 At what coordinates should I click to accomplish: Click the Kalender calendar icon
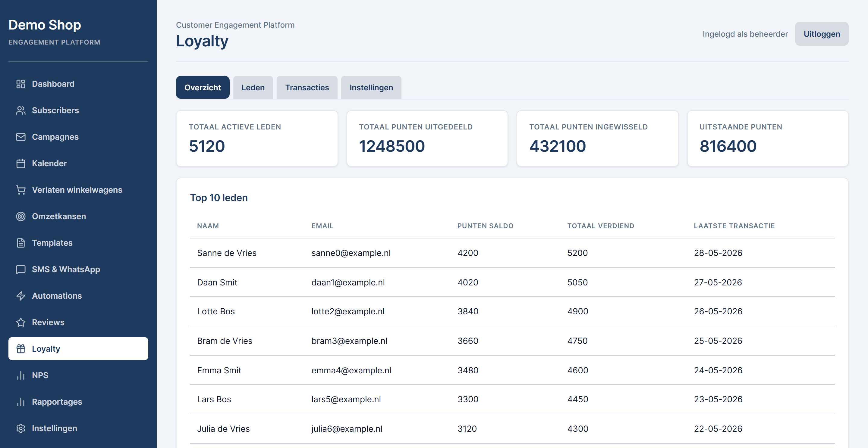coord(21,163)
